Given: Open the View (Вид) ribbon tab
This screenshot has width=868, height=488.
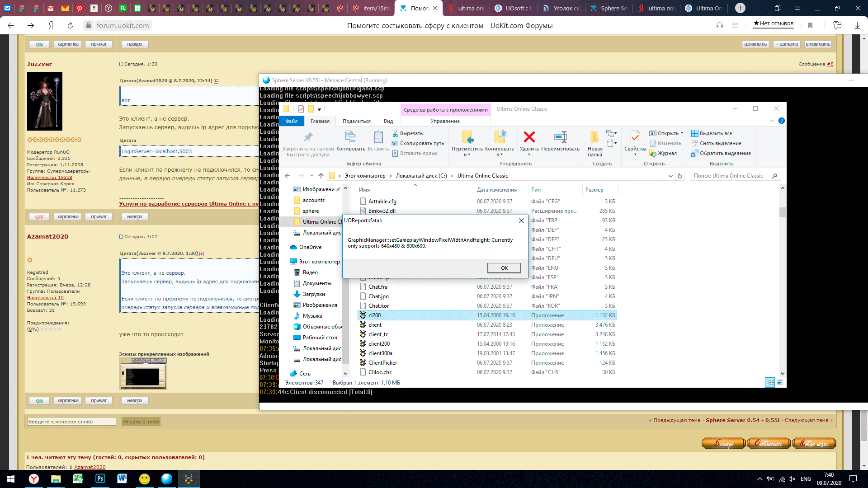Looking at the screenshot, I should pyautogui.click(x=388, y=121).
